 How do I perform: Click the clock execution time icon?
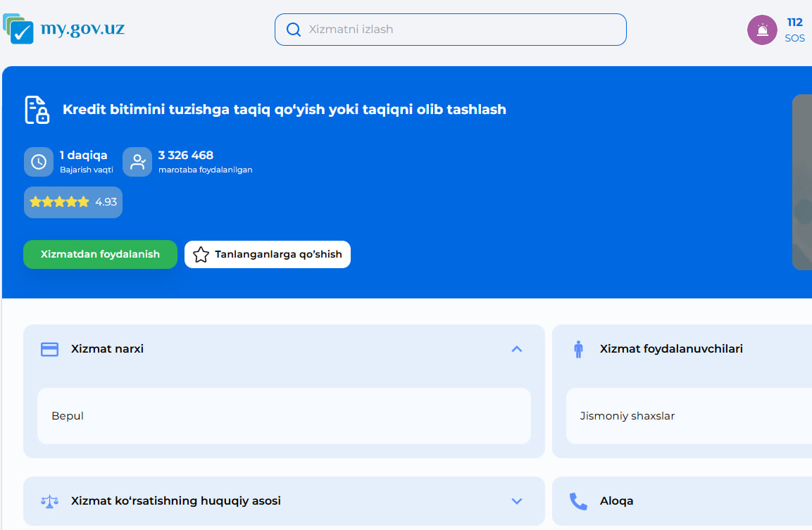pyautogui.click(x=38, y=162)
